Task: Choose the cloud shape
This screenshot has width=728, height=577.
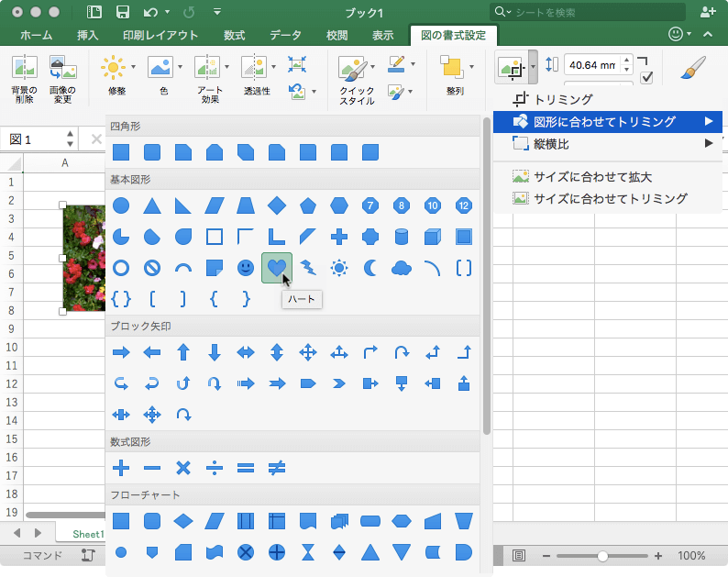Action: click(x=401, y=268)
